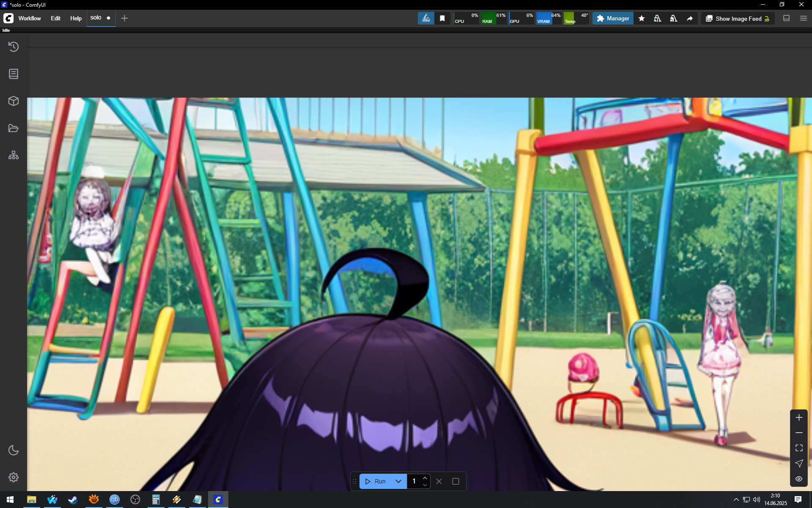812x508 pixels.
Task: Toggle the bottom panel icon
Action: coord(787,18)
